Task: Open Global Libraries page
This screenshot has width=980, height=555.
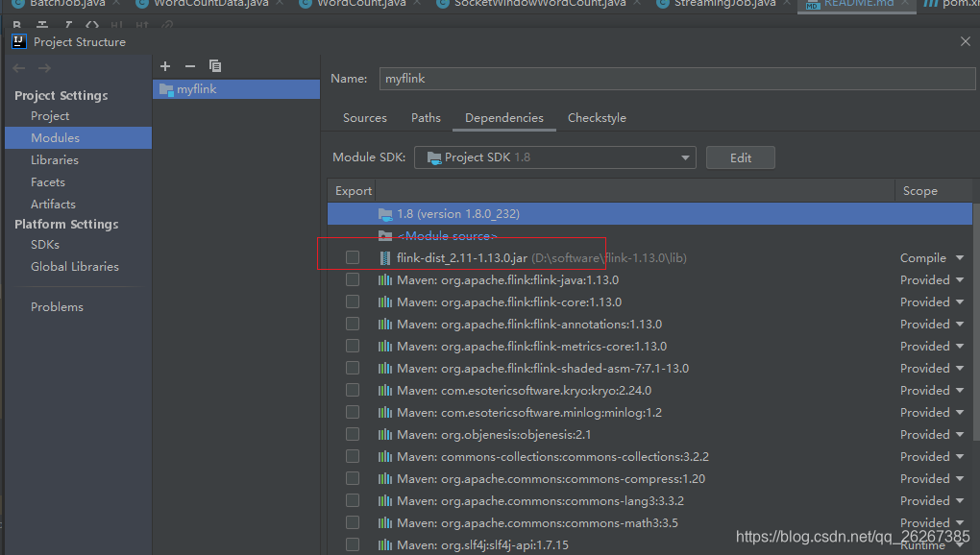Action: 74,267
